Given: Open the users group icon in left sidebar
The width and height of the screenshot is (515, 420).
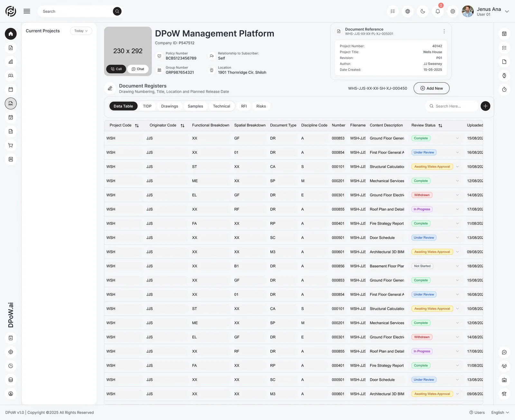Looking at the screenshot, I should (11, 76).
